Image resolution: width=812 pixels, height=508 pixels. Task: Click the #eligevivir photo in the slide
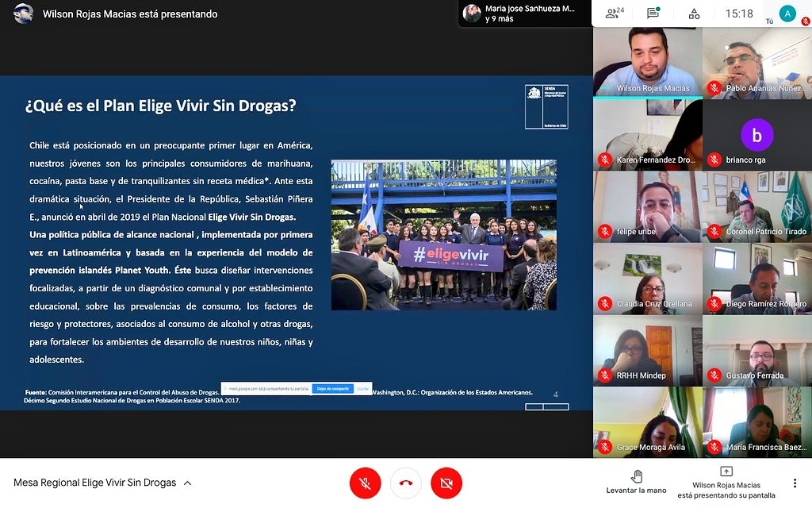[444, 235]
